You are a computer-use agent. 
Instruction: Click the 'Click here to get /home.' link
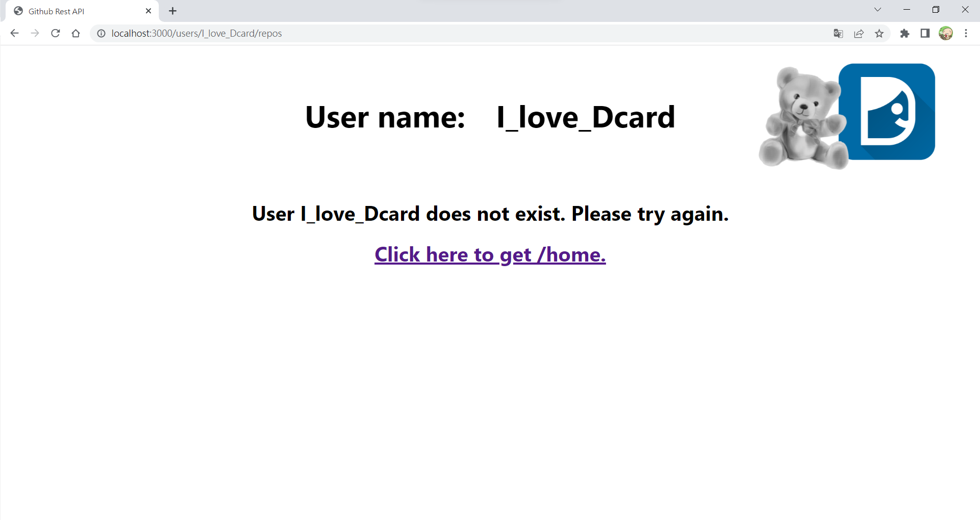(x=490, y=254)
